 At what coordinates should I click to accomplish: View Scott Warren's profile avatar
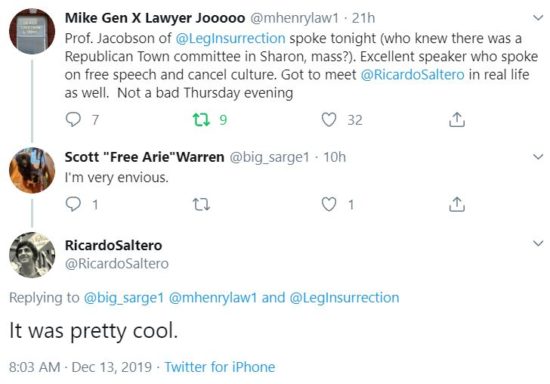pyautogui.click(x=32, y=170)
